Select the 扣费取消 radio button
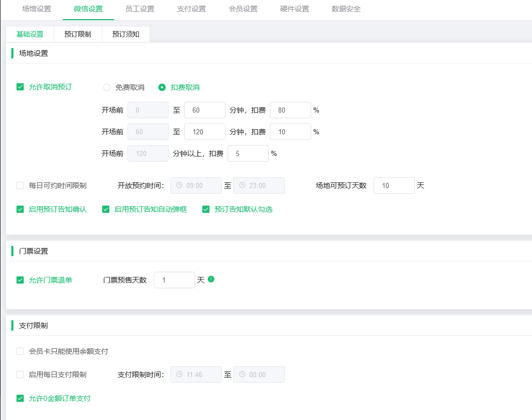 pos(163,87)
